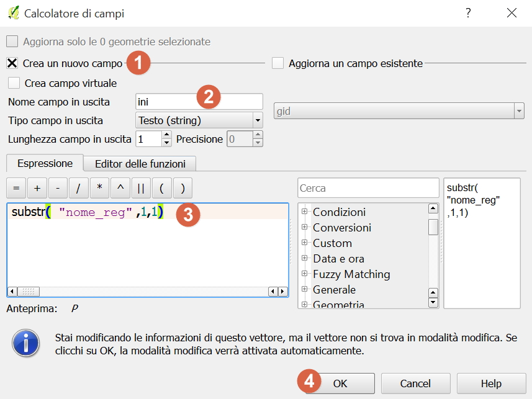Insert the multiplication operator
The width and height of the screenshot is (532, 399).
(99, 188)
